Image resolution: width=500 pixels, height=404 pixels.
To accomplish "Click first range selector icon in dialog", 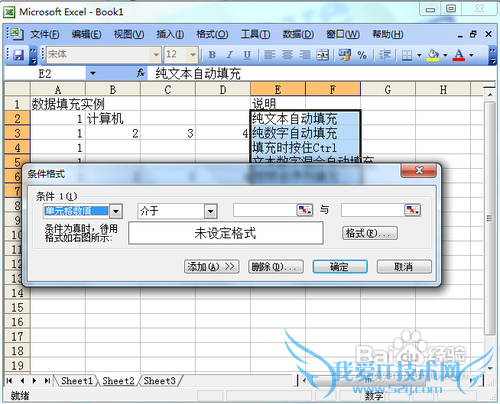I will click(305, 210).
